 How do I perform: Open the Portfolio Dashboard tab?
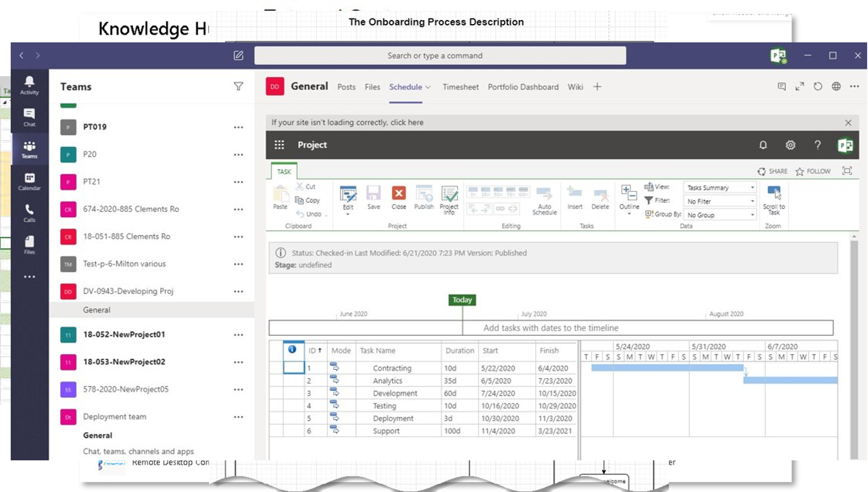tap(523, 87)
